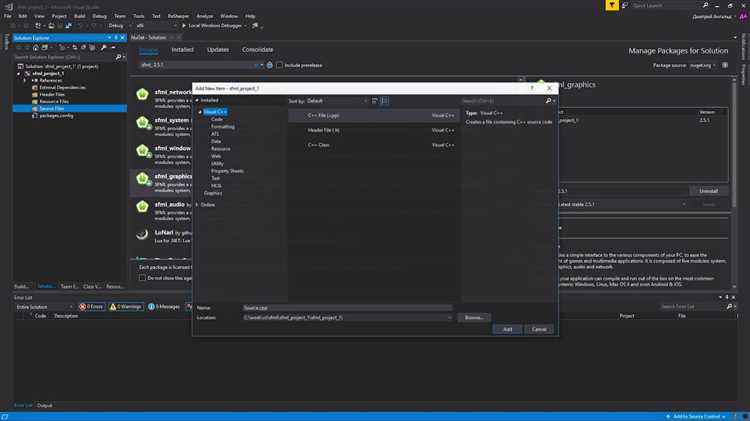The height and width of the screenshot is (421, 750).
Task: Select Property Sheets category
Action: [227, 171]
